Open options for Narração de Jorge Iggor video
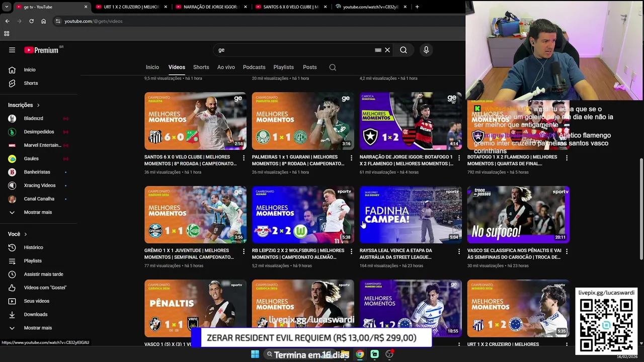Screen dimensions: 644x362 click(459, 158)
